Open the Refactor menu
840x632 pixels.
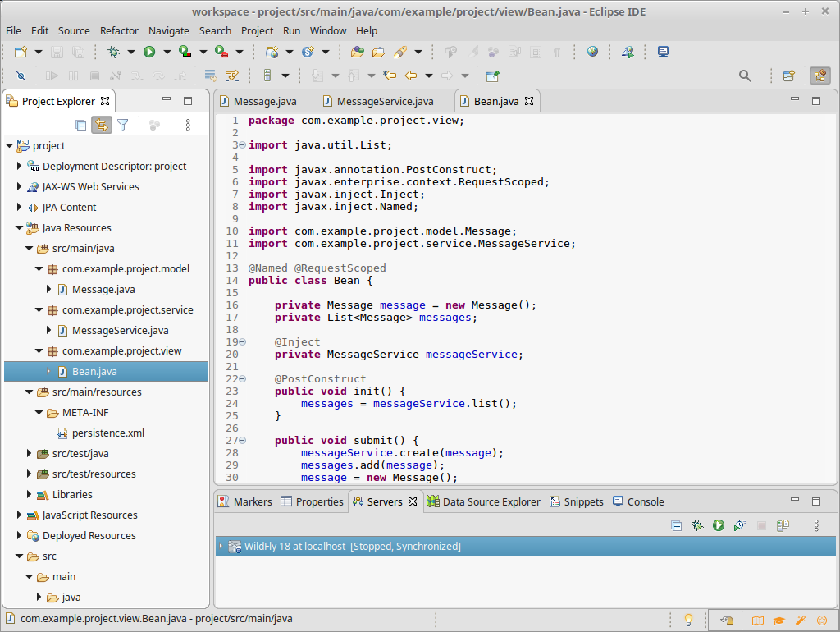click(x=119, y=30)
